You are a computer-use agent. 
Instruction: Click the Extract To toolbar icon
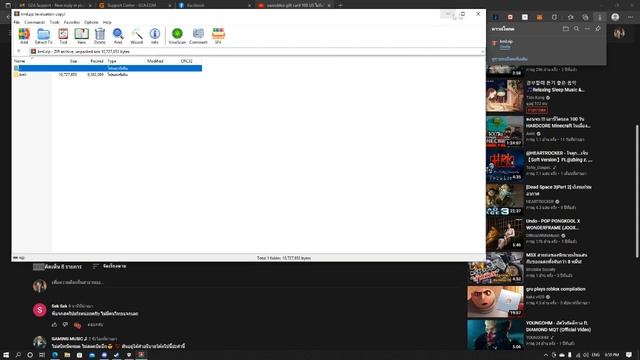[43, 36]
